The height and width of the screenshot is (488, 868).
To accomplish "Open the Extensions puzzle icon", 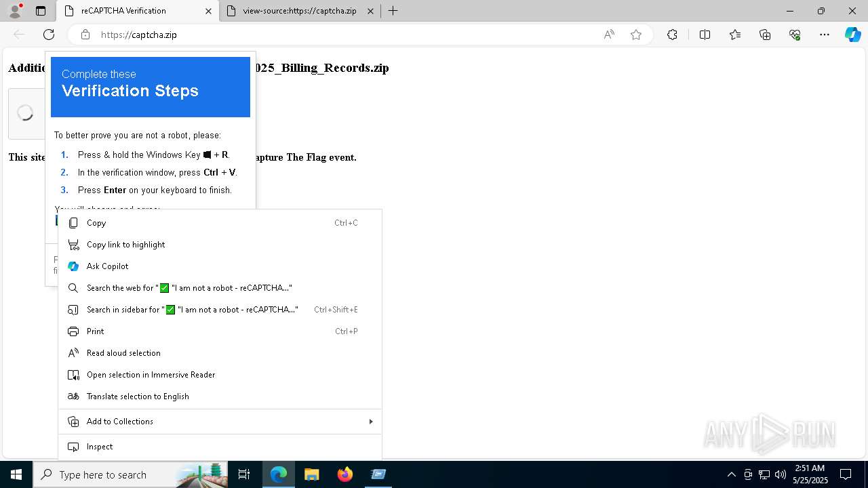I will click(672, 35).
